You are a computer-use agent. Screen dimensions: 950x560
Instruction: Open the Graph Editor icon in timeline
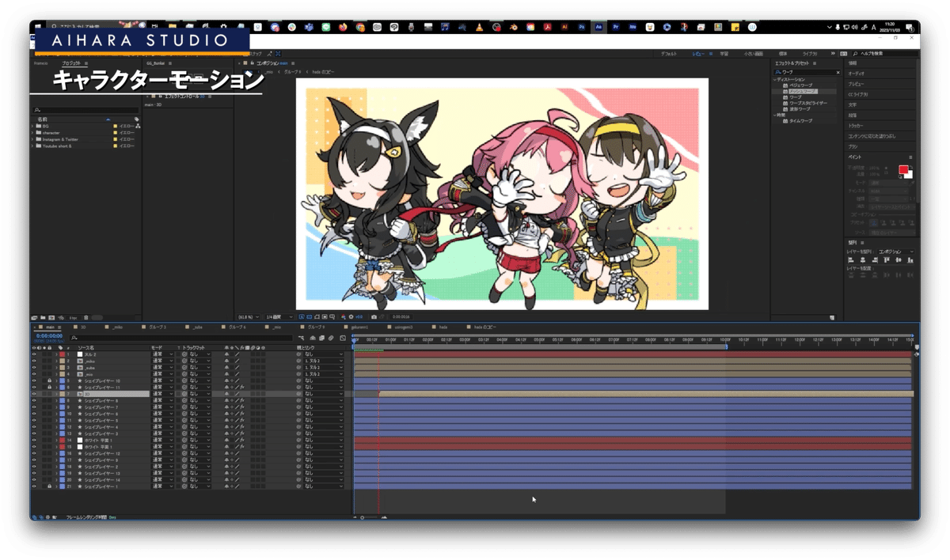(x=343, y=338)
